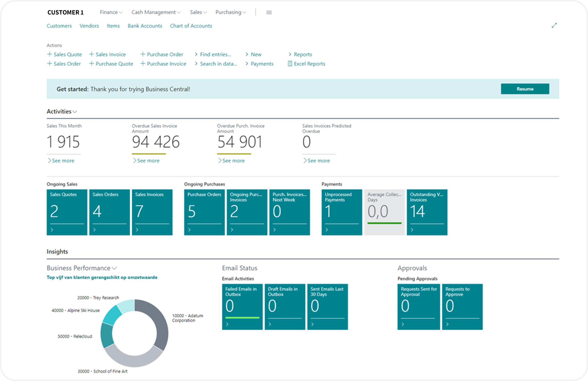The height and width of the screenshot is (381, 588).
Task: Click the arrow on Unprocessed Payments tile
Action: pyautogui.click(x=327, y=230)
